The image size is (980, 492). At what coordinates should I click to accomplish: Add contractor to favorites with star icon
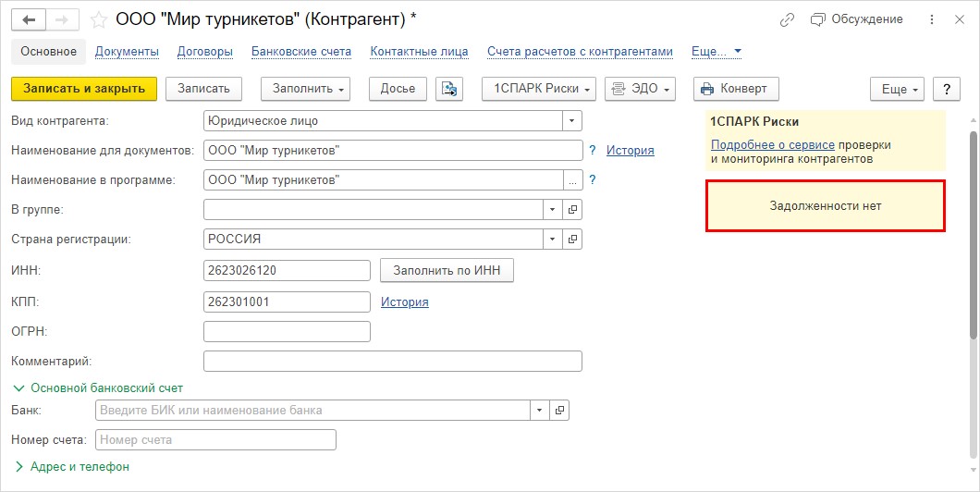coord(99,20)
